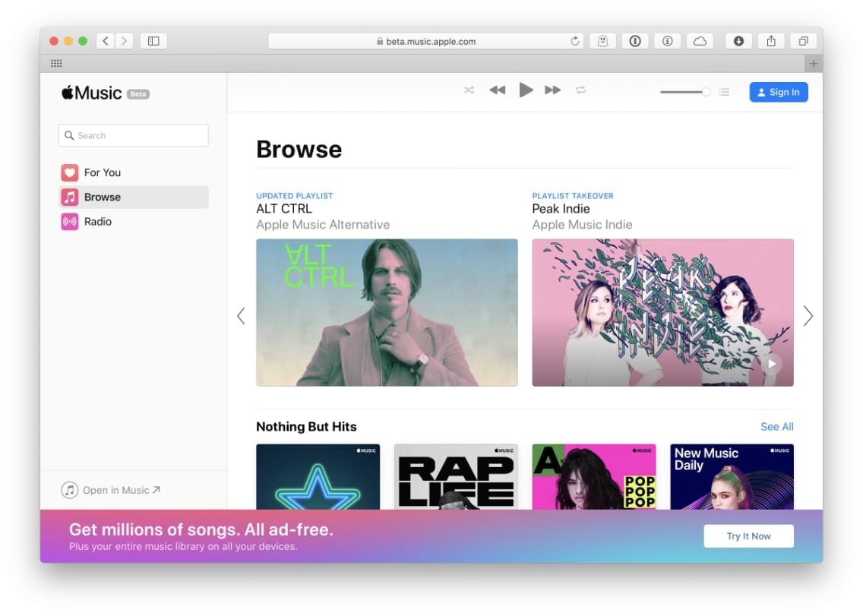Click Apple Music Indie subtitle
863x616 pixels.
coord(583,225)
